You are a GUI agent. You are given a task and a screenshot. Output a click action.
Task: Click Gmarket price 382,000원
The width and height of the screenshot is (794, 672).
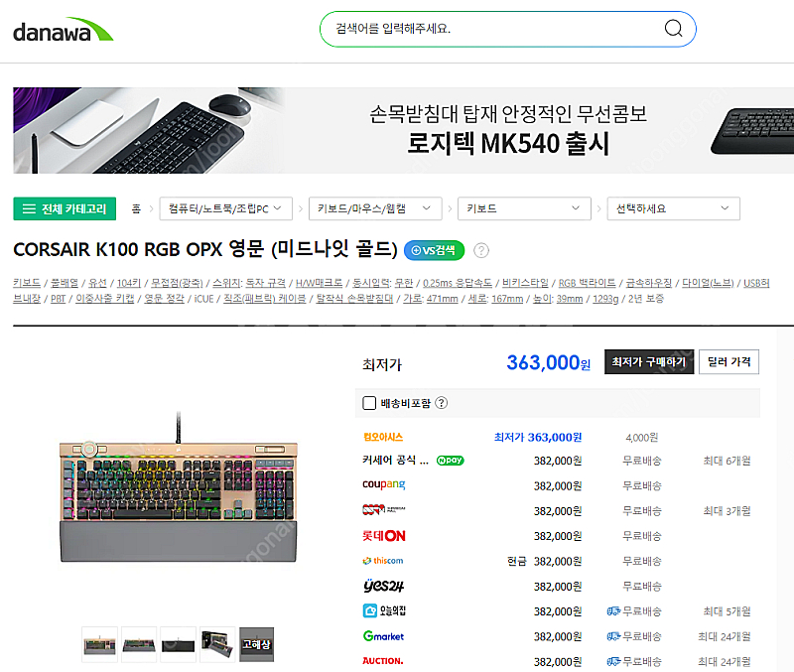558,636
